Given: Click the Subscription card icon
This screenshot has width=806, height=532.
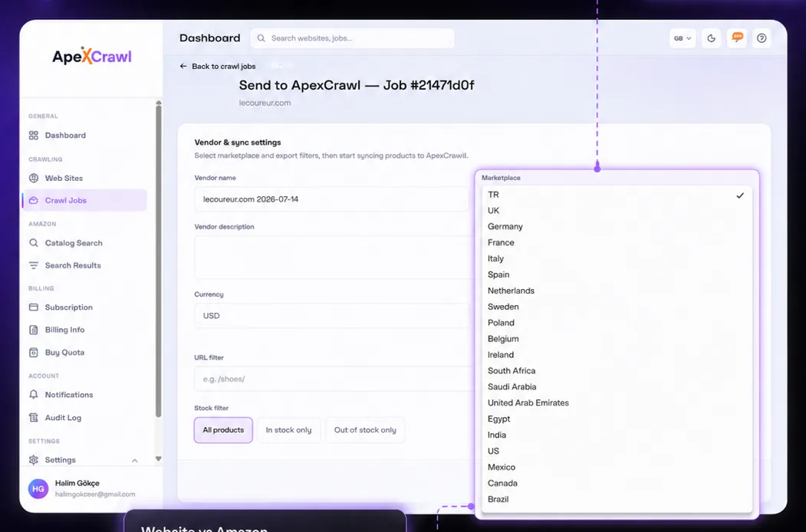Looking at the screenshot, I should pos(34,307).
